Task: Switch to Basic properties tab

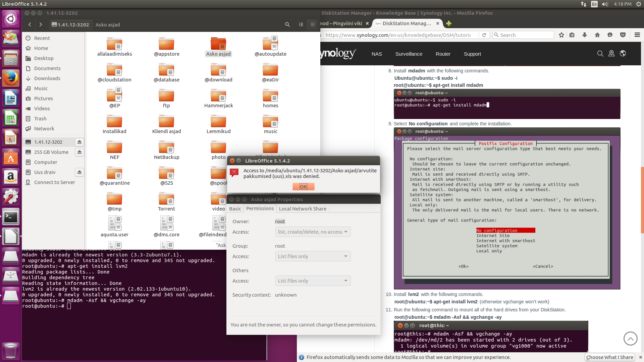Action: [235, 208]
